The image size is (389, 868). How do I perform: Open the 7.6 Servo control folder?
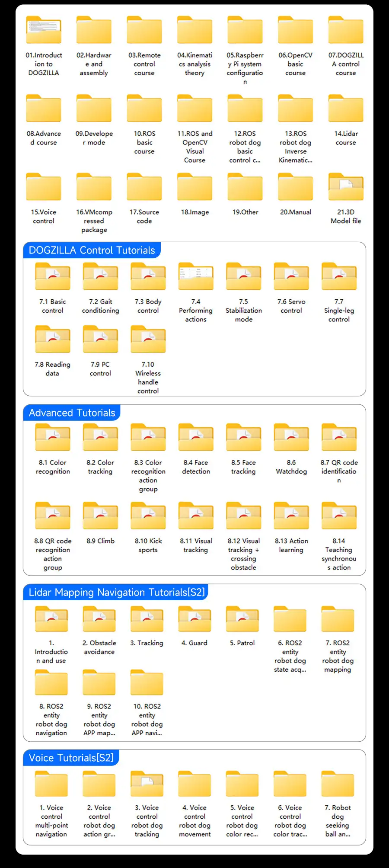(x=291, y=276)
